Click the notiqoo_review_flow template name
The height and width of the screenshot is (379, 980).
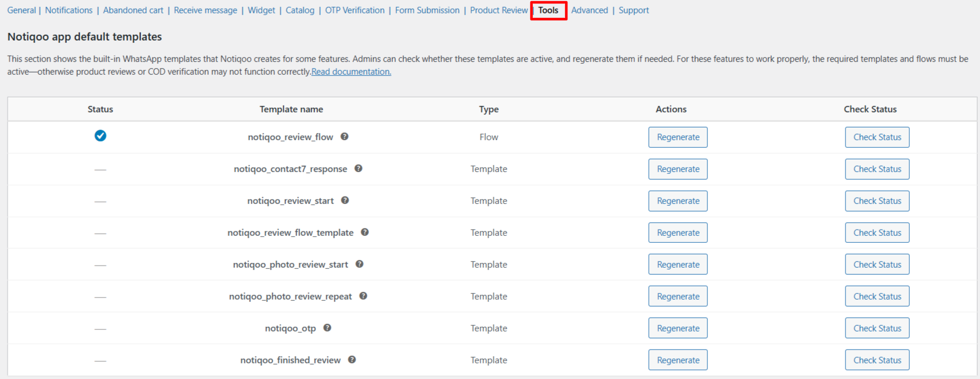point(290,137)
